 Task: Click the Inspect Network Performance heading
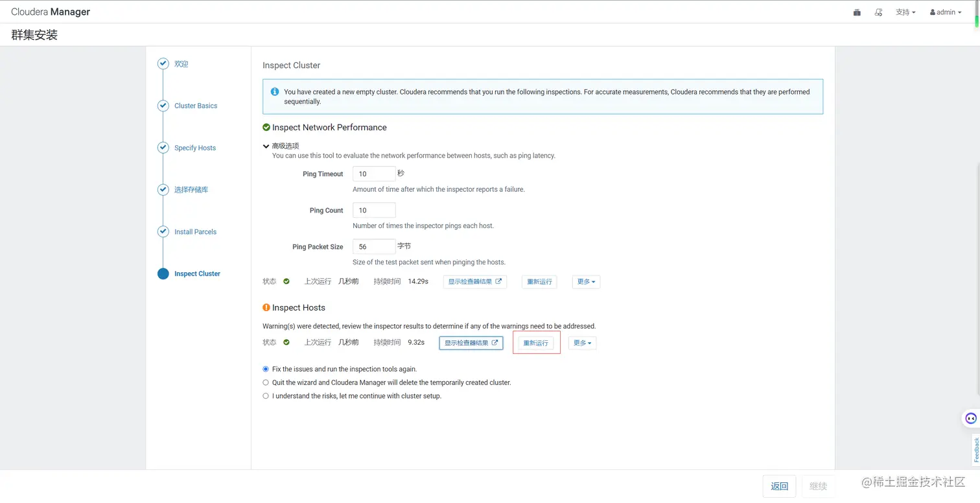click(x=329, y=128)
